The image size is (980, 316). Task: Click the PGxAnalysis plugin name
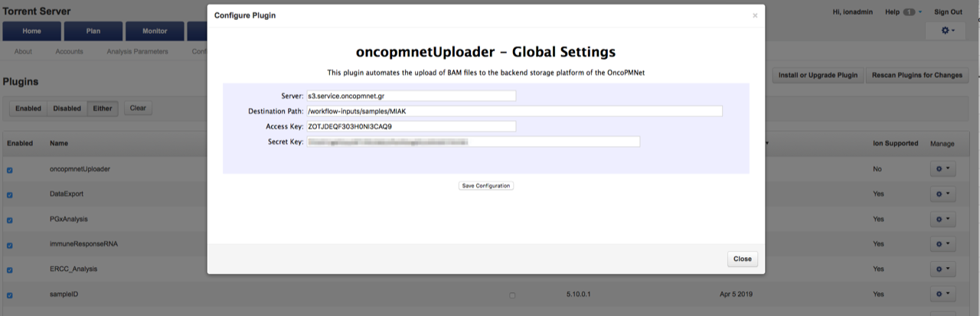click(68, 219)
